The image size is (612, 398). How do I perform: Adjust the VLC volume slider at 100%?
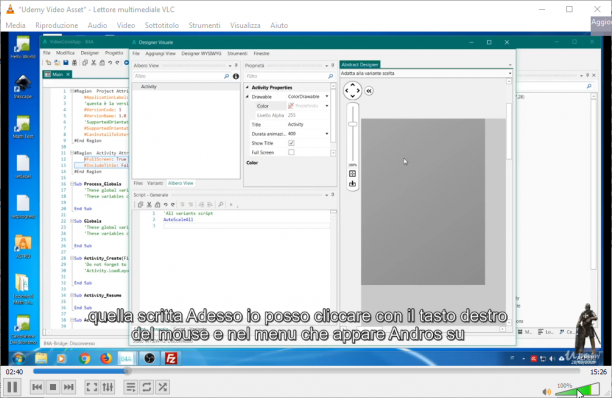tap(578, 389)
